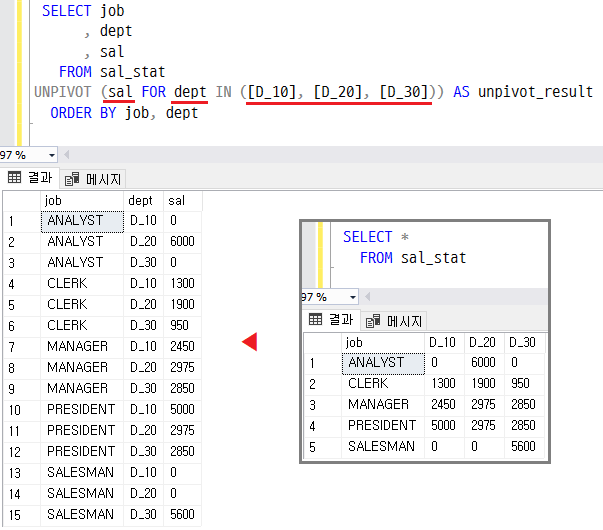This screenshot has width=603, height=530.
Task: Click the CLERK cell in main grid row 4
Action: [x=82, y=284]
